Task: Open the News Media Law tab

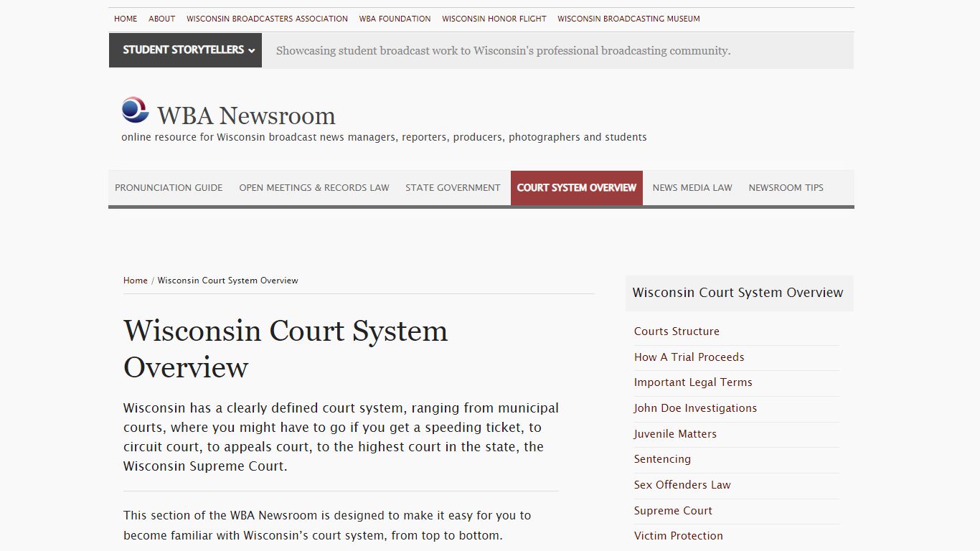Action: pos(692,188)
